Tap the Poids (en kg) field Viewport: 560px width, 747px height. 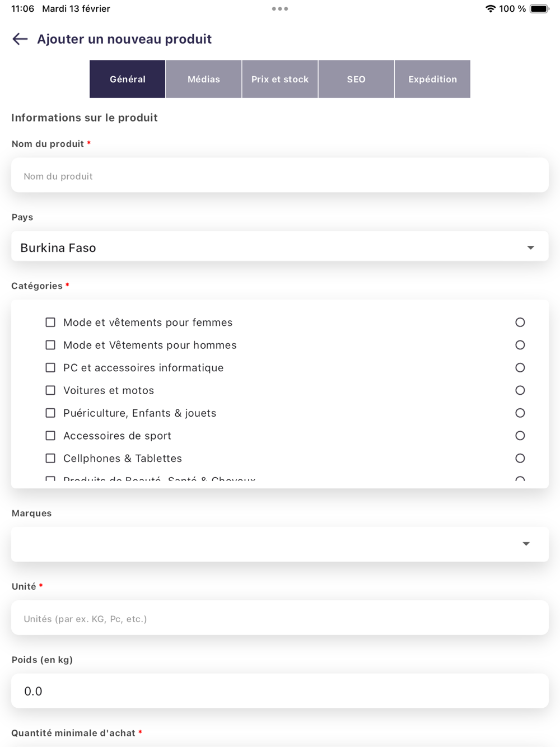[280, 691]
